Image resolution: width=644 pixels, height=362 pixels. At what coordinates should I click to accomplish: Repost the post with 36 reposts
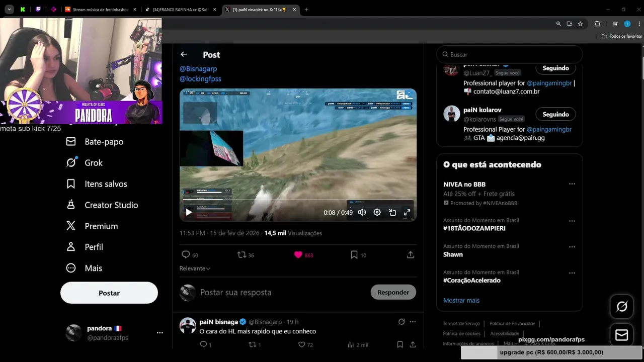coord(246,255)
